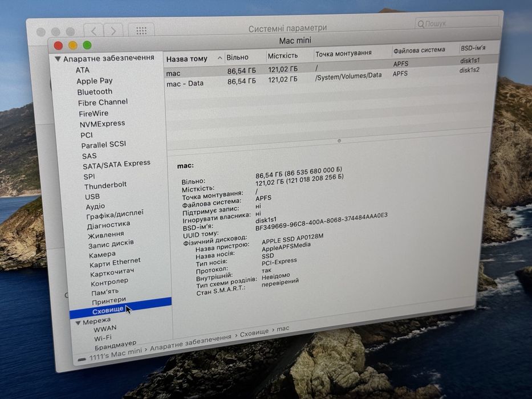This screenshot has height=399, width=532.
Task: Click the pane divider handle dot
Action: point(339,141)
